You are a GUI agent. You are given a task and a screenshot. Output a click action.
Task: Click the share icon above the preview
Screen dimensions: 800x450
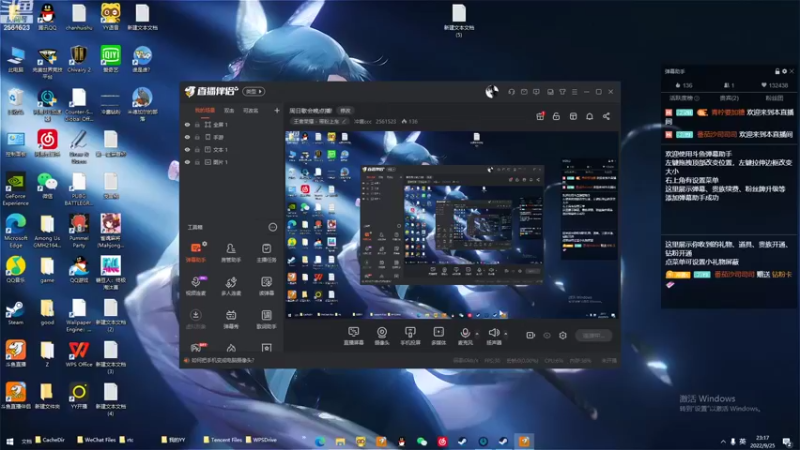point(606,116)
